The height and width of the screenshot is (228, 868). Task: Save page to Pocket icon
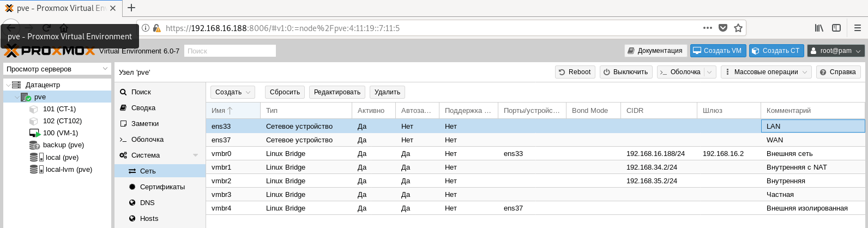723,28
